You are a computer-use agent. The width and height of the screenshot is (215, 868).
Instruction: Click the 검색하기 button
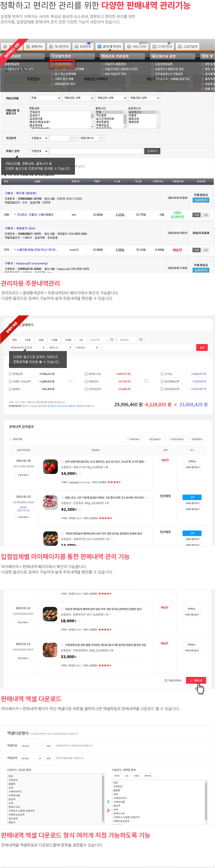pos(152,151)
